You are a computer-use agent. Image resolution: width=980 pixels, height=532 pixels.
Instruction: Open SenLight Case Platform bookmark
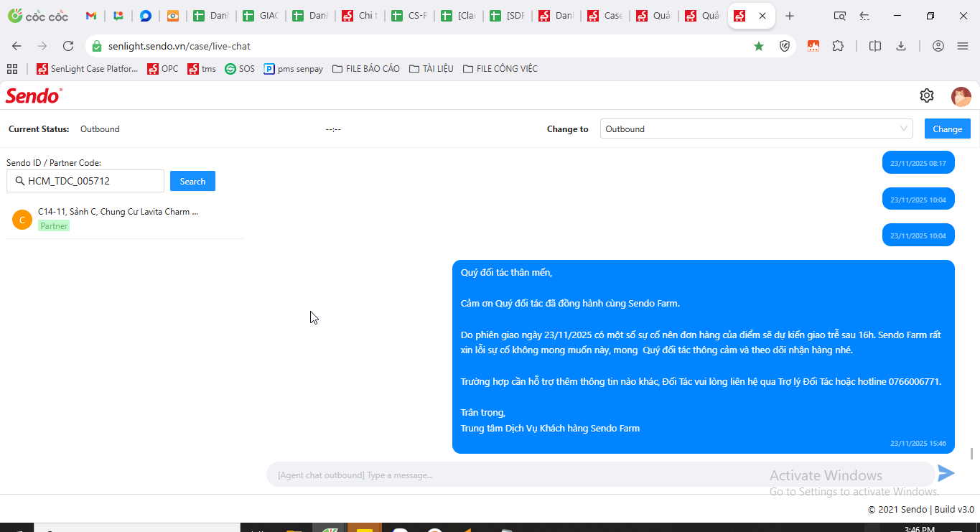tap(88, 69)
